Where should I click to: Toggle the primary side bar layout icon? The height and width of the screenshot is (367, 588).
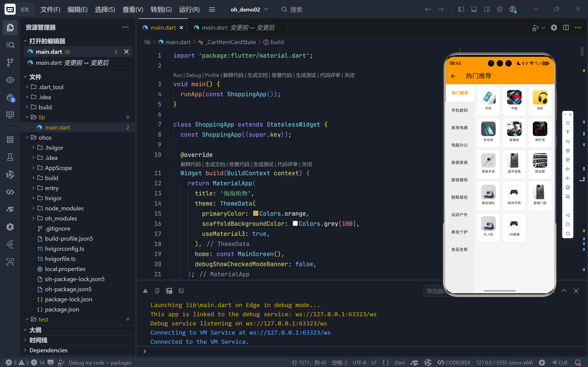[461, 9]
